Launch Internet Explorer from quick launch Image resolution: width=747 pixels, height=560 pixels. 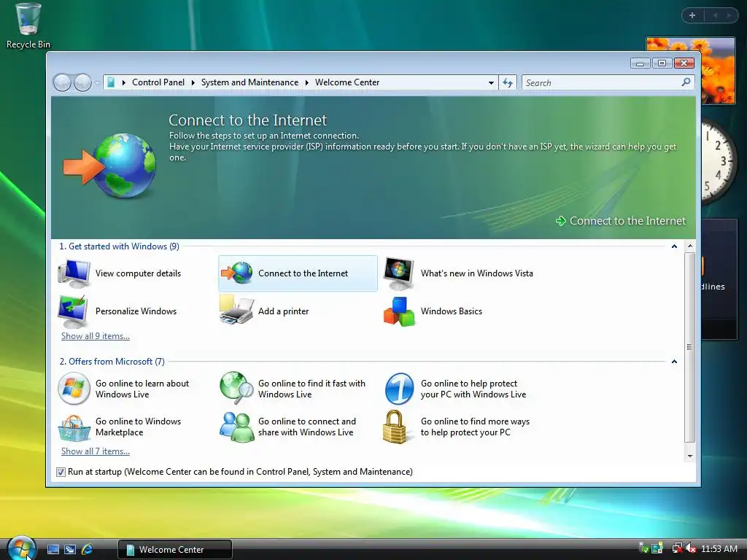click(88, 549)
